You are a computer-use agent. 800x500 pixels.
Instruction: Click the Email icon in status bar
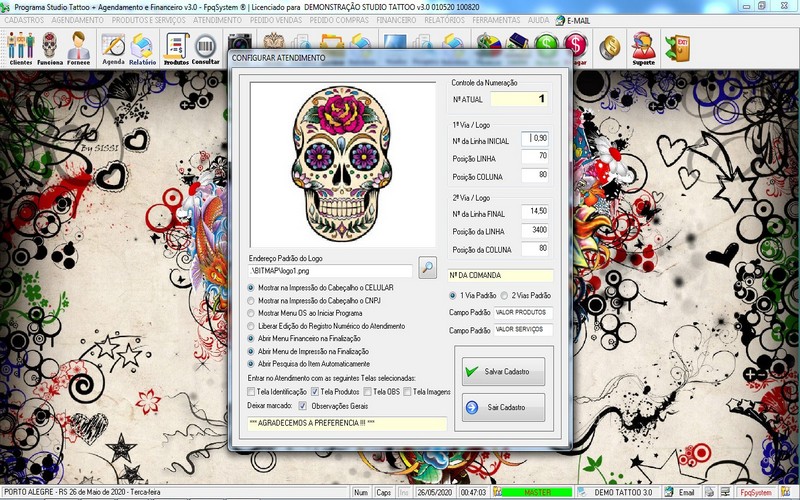coord(668,492)
